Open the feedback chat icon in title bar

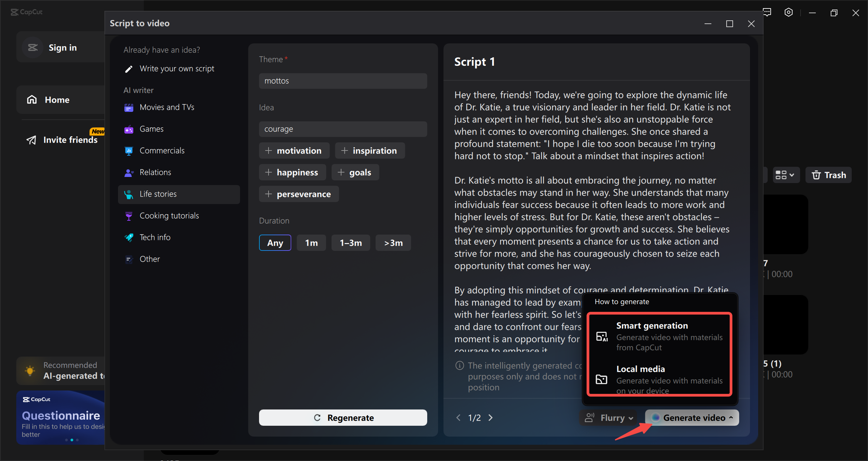pos(767,13)
